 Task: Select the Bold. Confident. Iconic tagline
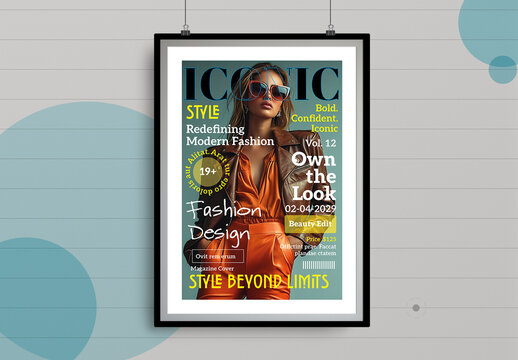[314, 118]
